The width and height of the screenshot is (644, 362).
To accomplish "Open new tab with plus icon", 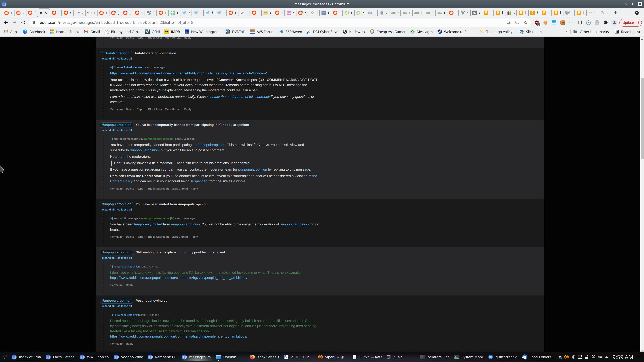I will 615,13.
